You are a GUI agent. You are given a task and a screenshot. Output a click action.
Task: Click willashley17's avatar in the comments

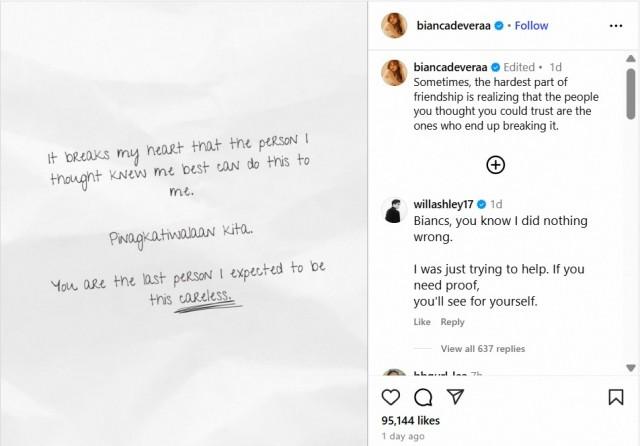[x=394, y=210]
